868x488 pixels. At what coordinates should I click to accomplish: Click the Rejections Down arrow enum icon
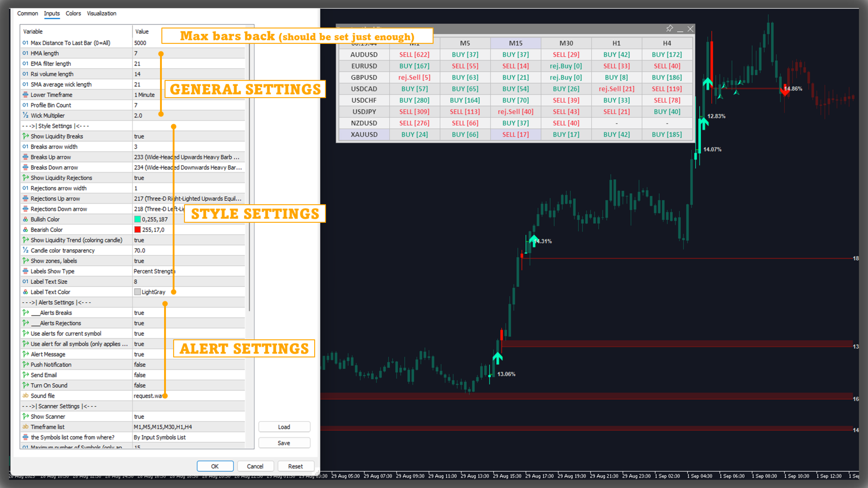pos(25,209)
